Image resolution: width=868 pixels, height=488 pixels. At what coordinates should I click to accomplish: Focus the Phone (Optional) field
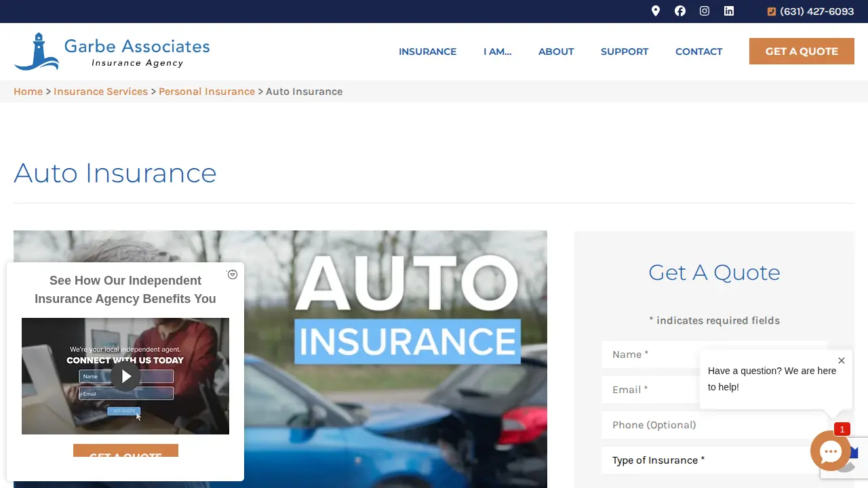pyautogui.click(x=715, y=425)
